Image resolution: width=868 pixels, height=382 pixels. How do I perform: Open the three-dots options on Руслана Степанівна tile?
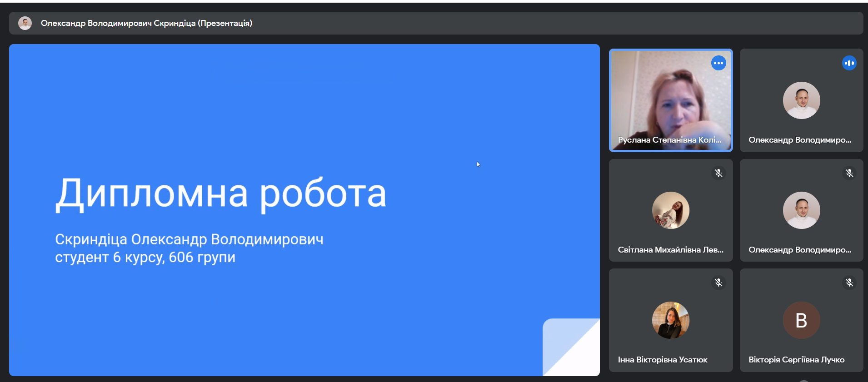[718, 63]
